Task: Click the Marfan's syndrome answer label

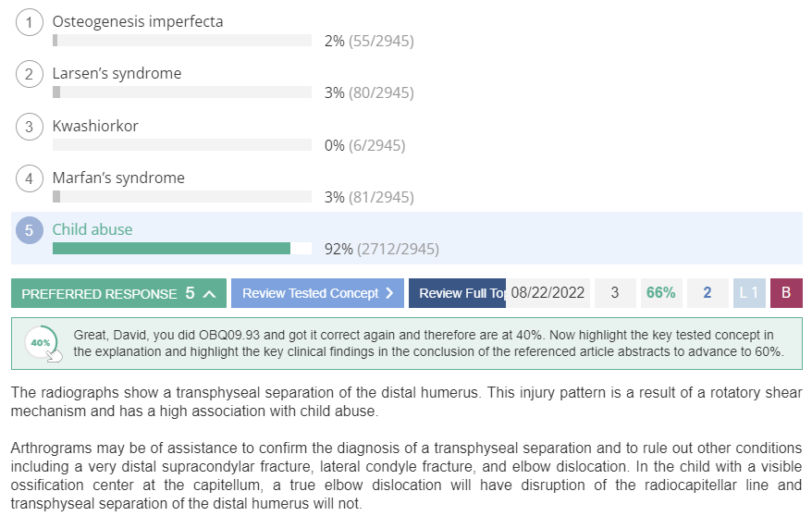Action: click(x=118, y=178)
